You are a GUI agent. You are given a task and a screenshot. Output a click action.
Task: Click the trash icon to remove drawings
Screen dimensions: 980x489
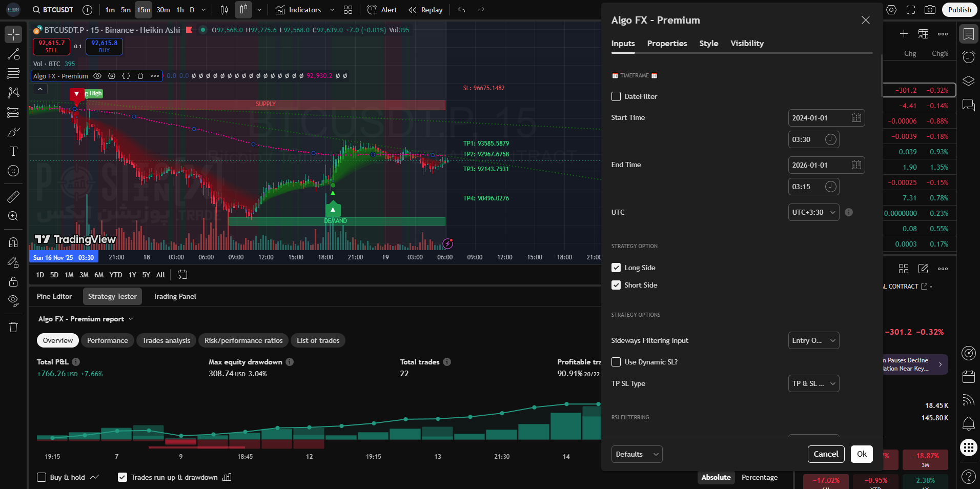13,327
